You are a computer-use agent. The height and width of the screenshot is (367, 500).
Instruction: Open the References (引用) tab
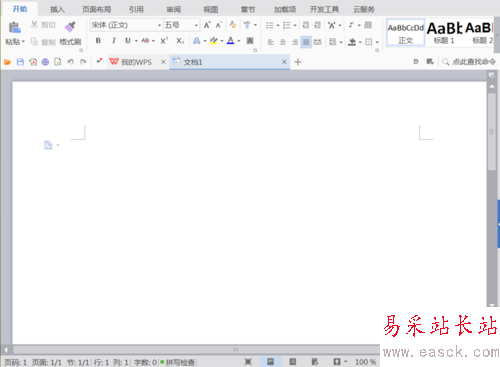136,9
